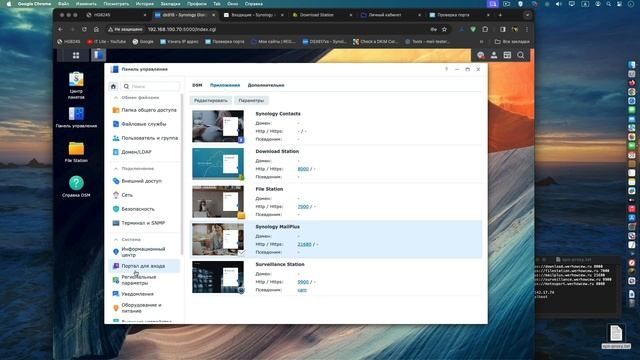Open Chrome's side panel icon
The image size is (640, 360).
tap(503, 29)
